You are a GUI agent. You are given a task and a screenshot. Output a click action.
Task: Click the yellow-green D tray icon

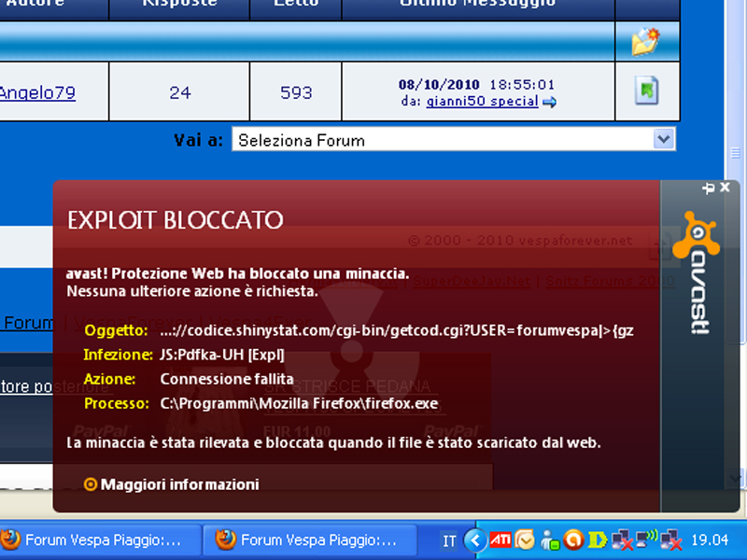[598, 540]
